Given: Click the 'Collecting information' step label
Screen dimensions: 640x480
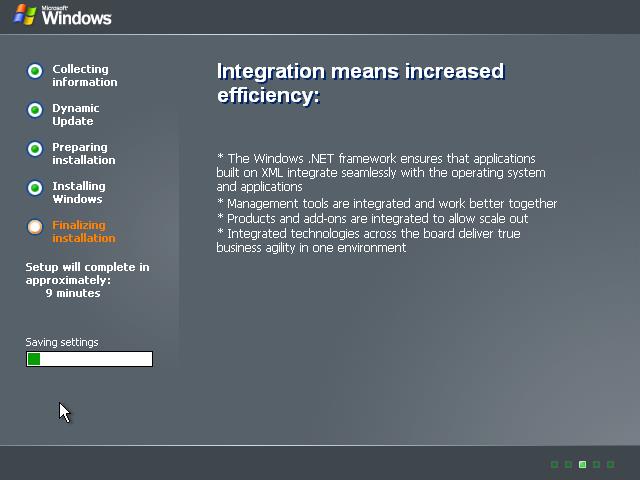Looking at the screenshot, I should [x=84, y=76].
